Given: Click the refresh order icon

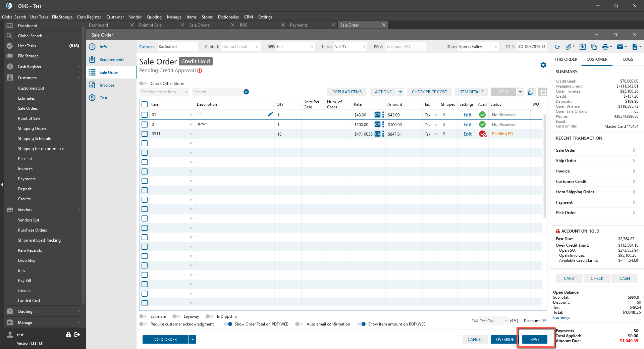Looking at the screenshot, I should [557, 47].
